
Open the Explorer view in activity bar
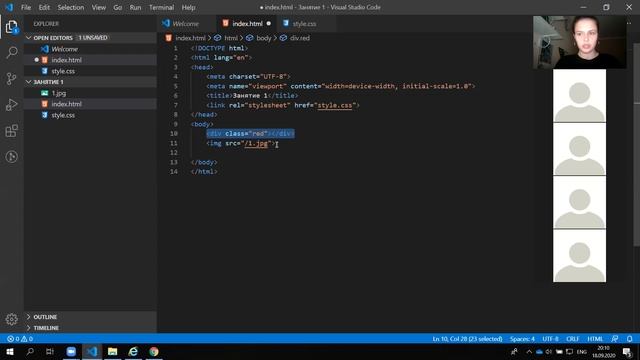[x=11, y=27]
